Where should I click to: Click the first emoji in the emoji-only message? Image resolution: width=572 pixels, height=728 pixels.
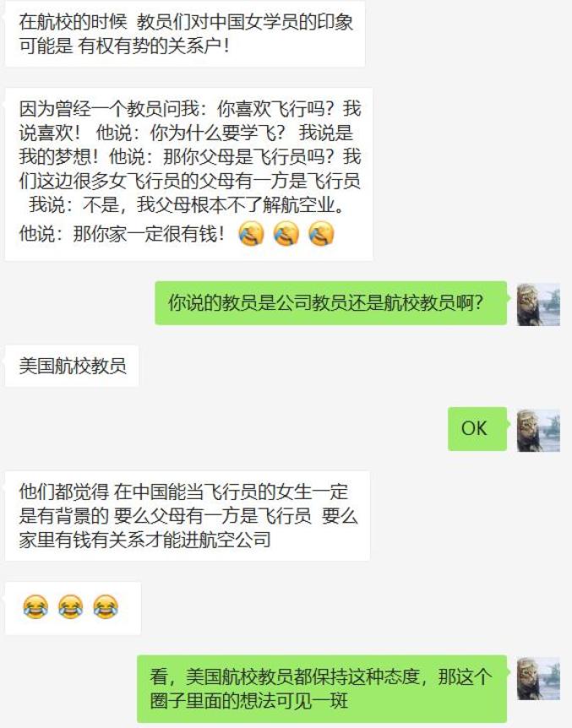point(35,607)
